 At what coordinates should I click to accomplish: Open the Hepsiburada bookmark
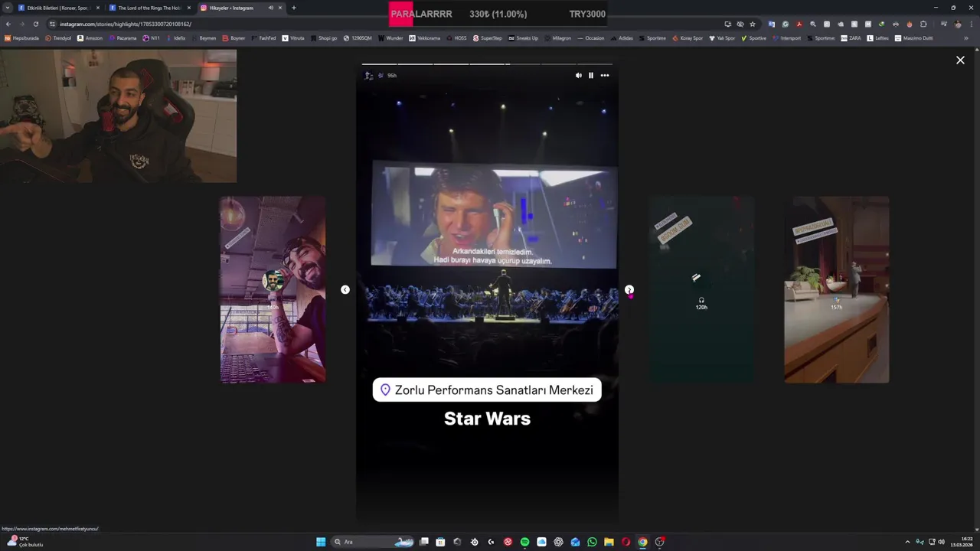click(x=22, y=38)
